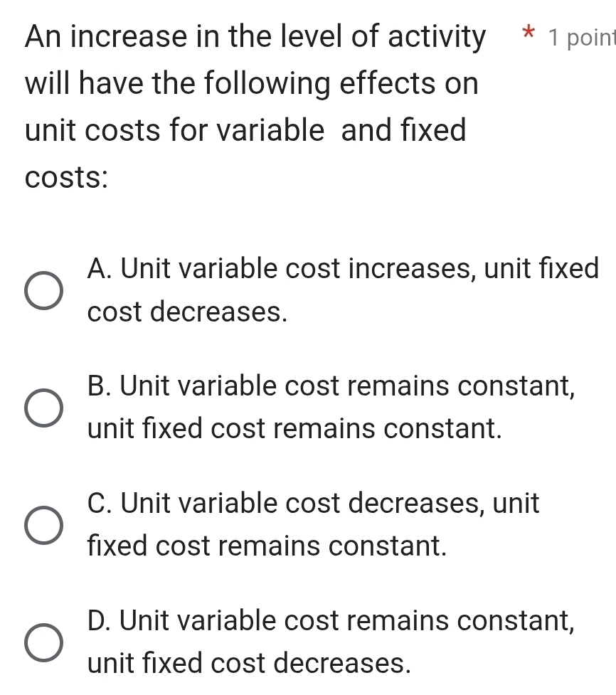
Task: Click the "Unit variable cost increases, unit fixed" text
Action: click(x=343, y=269)
